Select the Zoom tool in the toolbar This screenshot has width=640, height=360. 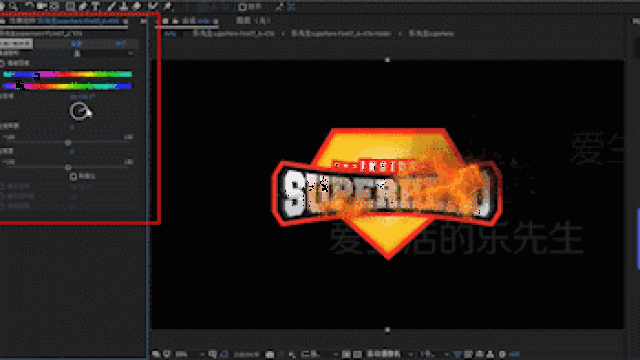coord(14,6)
